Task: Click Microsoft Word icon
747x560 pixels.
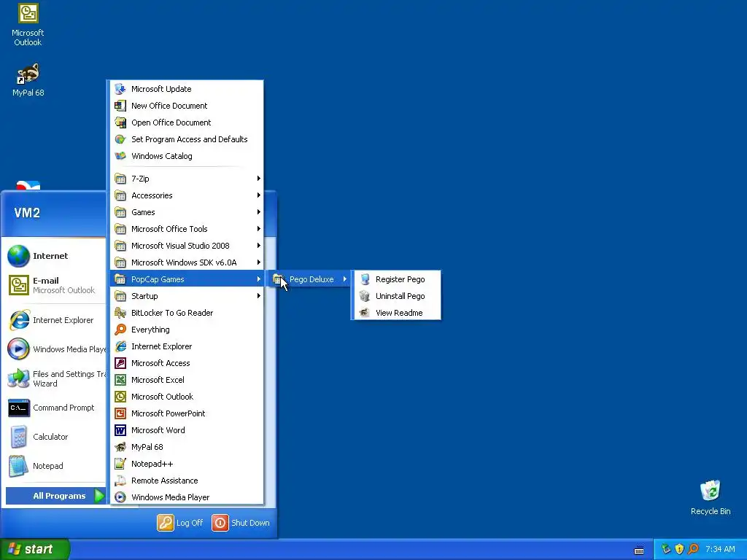Action: click(x=120, y=430)
